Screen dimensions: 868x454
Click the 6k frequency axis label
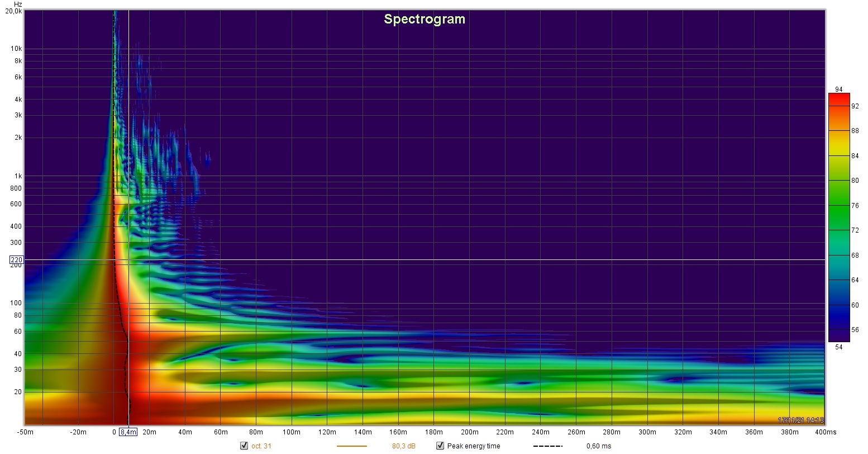click(18, 77)
